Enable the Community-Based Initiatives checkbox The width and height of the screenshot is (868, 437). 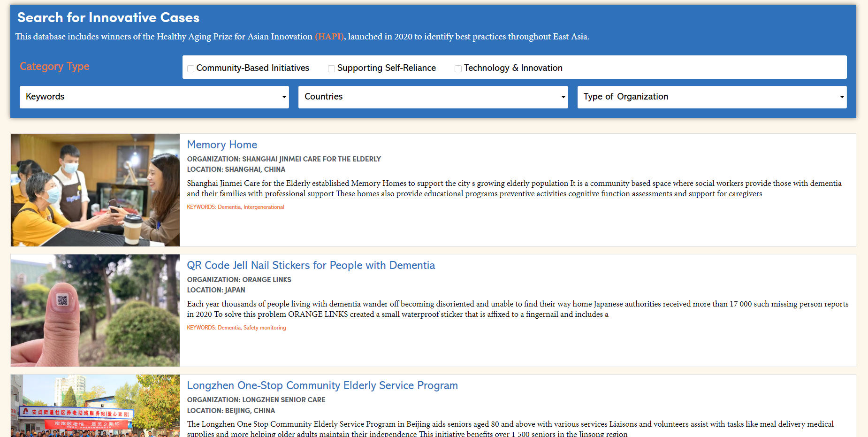click(x=191, y=69)
